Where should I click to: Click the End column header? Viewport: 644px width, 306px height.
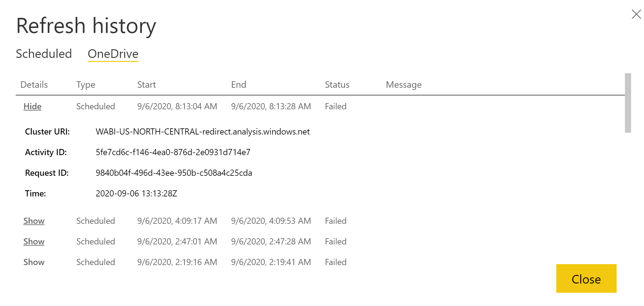239,85
